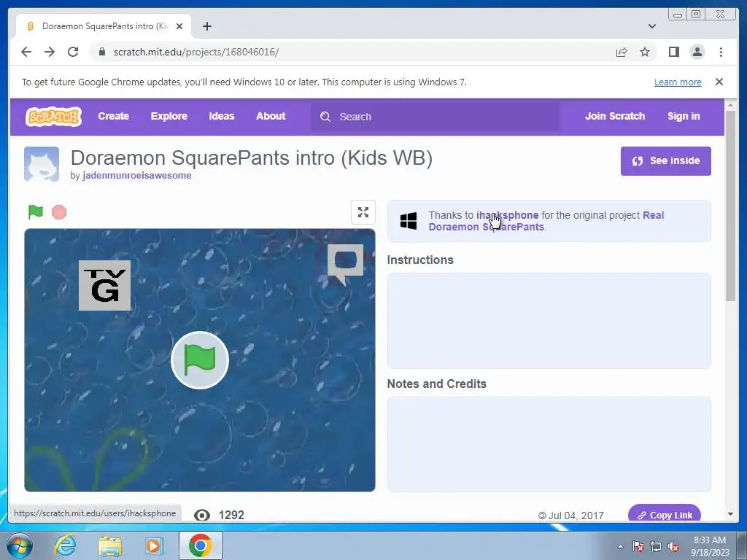Viewport: 747px width, 560px height.
Task: Open Action Center flag tray icon
Action: (638, 546)
